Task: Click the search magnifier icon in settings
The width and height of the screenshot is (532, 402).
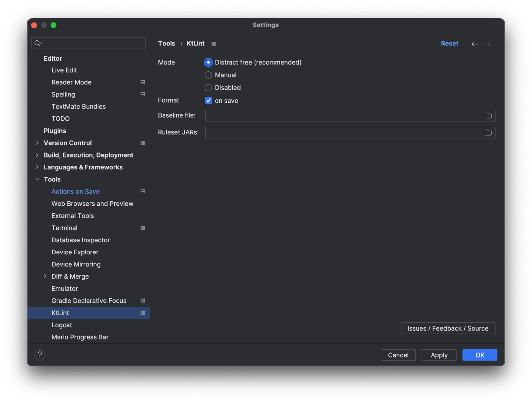Action: [38, 43]
